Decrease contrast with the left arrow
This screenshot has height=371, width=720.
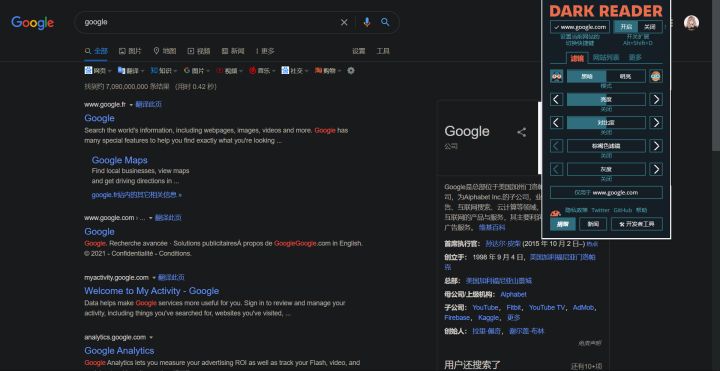[557, 123]
